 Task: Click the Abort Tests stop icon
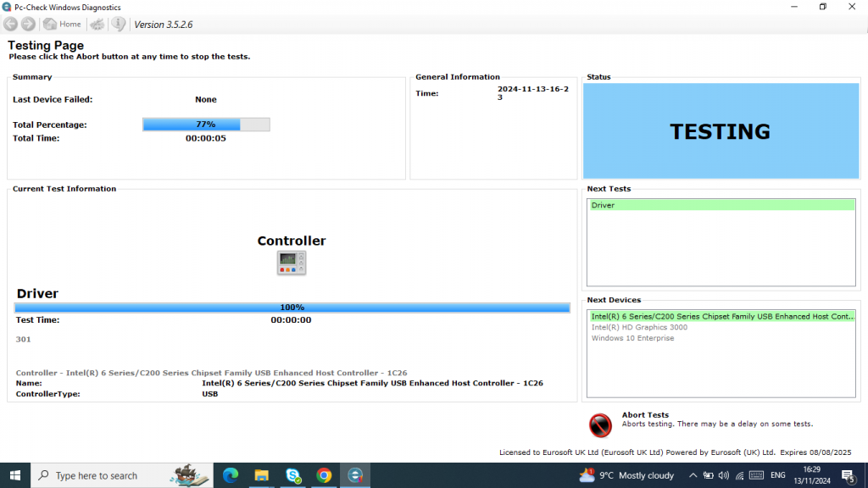[600, 424]
